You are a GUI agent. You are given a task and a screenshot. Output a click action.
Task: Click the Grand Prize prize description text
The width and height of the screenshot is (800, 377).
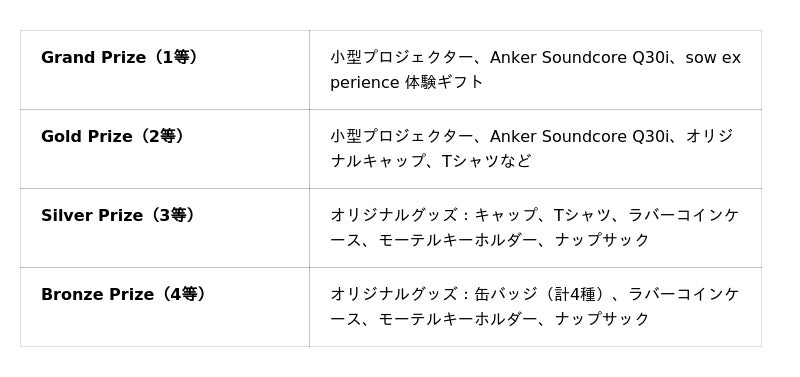[x=535, y=70]
